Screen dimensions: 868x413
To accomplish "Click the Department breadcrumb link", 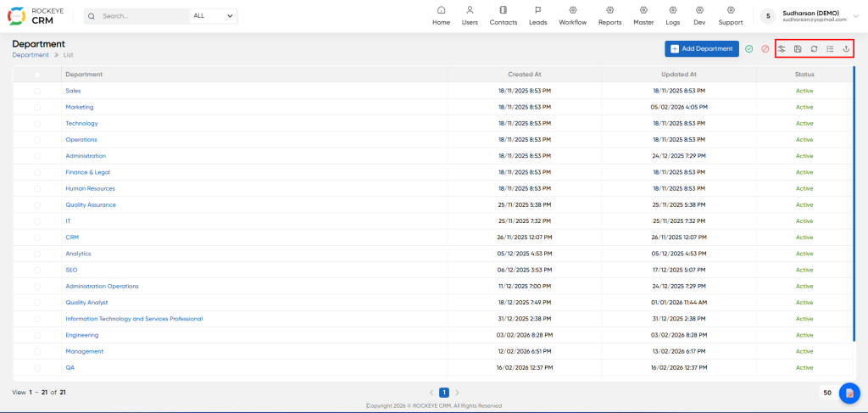I will pos(31,55).
